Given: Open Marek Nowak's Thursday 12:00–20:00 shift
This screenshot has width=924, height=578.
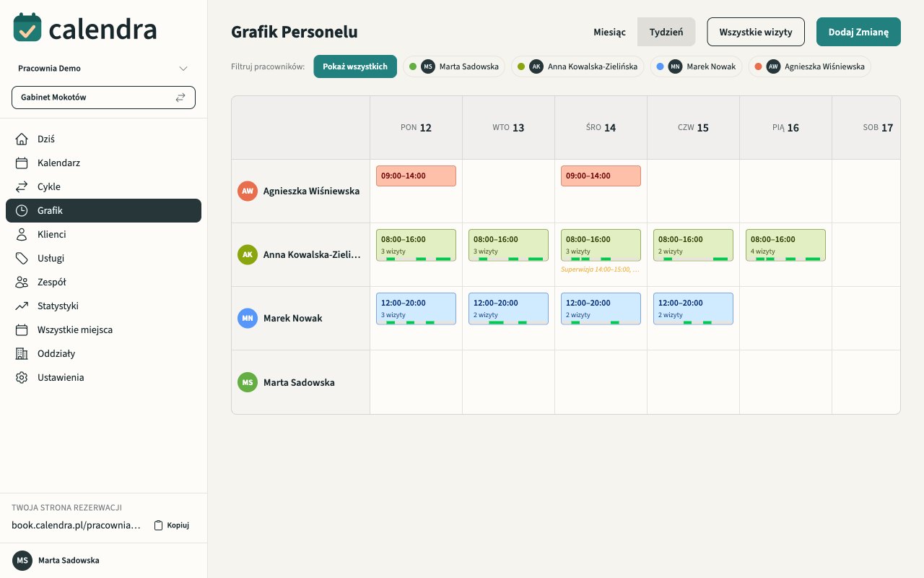Looking at the screenshot, I should (693, 309).
